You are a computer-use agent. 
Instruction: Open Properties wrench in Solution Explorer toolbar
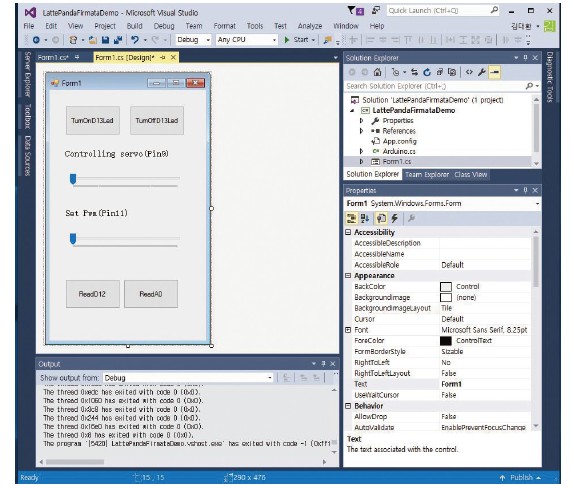(482, 72)
